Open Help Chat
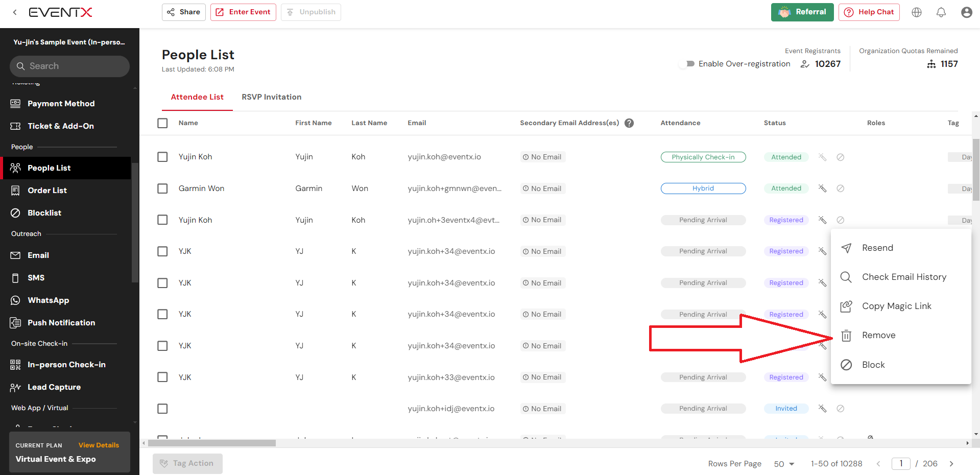This screenshot has height=475, width=980. click(869, 12)
